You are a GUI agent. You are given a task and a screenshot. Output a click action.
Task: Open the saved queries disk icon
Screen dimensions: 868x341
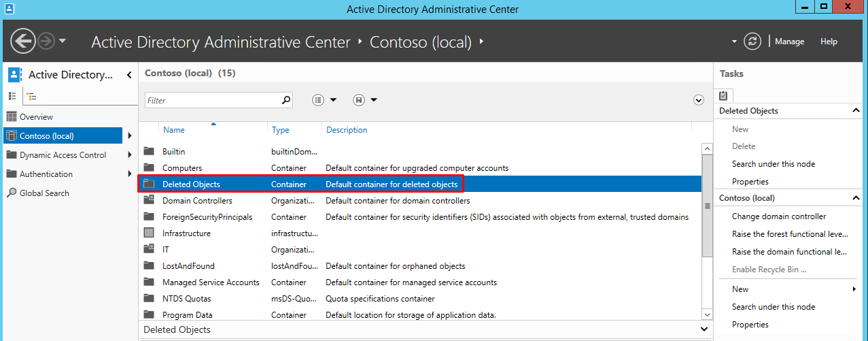tap(365, 100)
